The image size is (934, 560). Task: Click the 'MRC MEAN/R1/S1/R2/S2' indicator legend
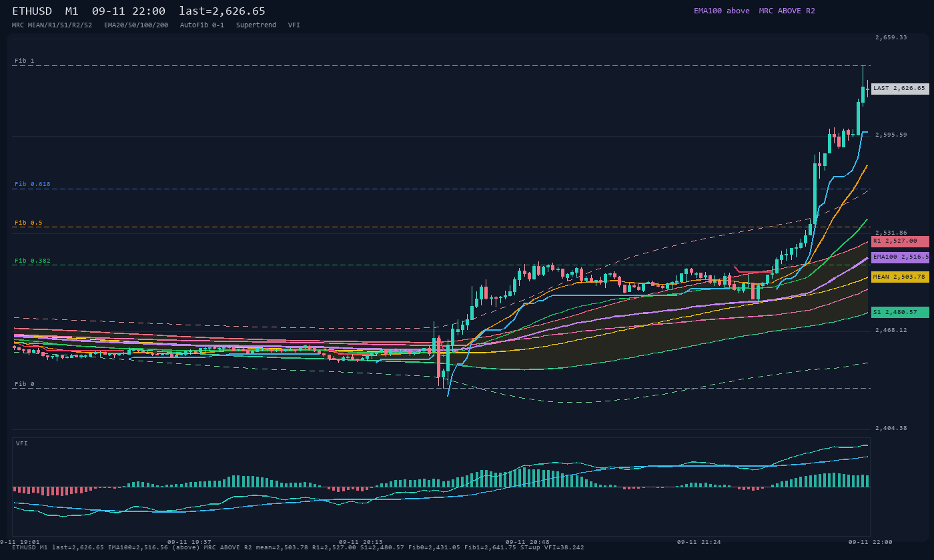point(52,25)
